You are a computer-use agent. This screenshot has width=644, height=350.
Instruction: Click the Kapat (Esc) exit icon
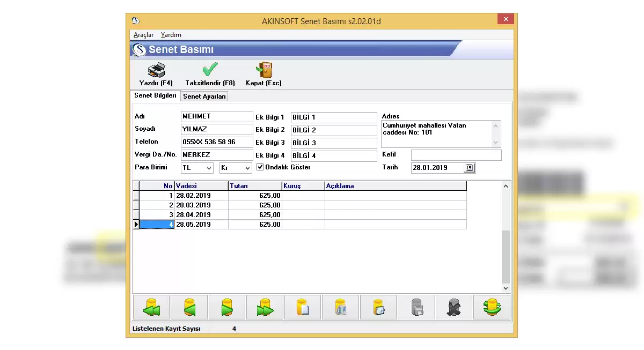pos(264,70)
